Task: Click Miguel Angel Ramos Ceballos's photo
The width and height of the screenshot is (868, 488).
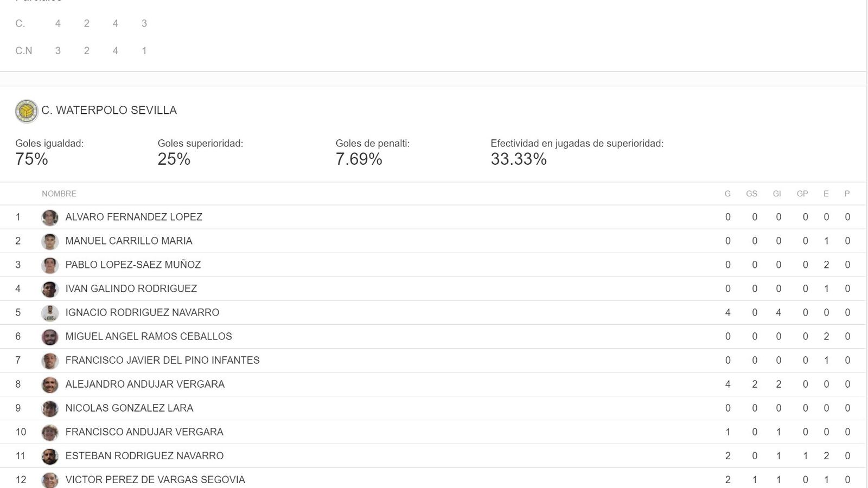Action: [50, 337]
